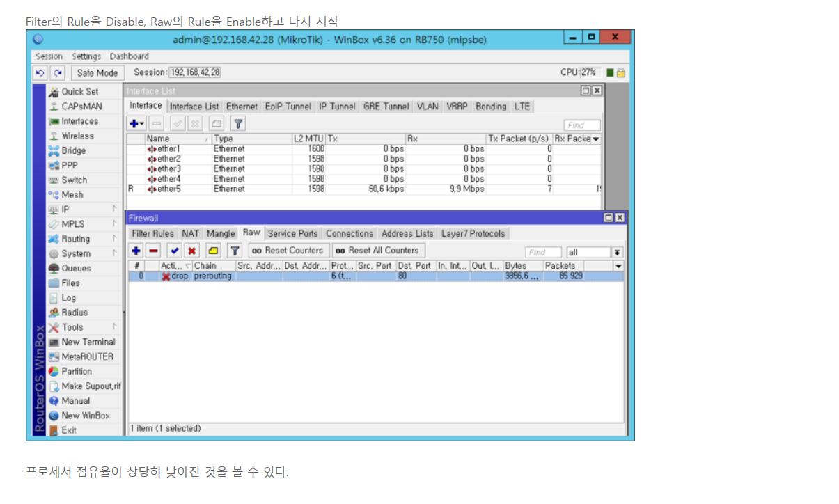
Task: Open Switch in the sidebar
Action: coord(75,180)
